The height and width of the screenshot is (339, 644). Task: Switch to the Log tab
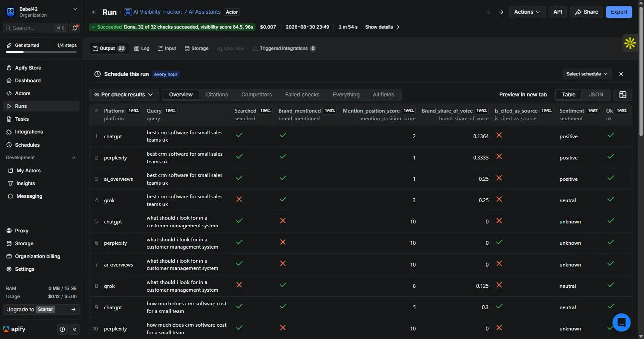point(142,49)
